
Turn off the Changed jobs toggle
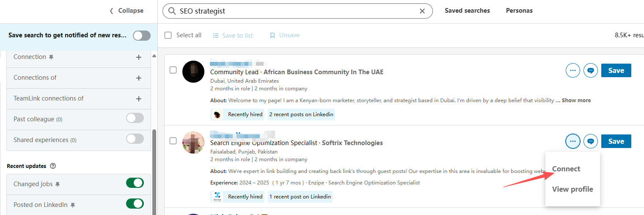coord(135,183)
